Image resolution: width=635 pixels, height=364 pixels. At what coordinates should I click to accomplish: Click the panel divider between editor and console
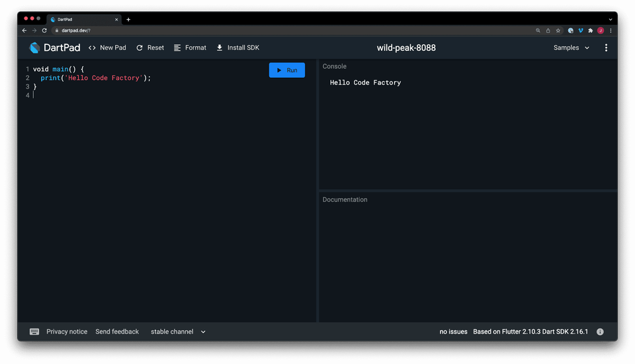[x=317, y=190]
